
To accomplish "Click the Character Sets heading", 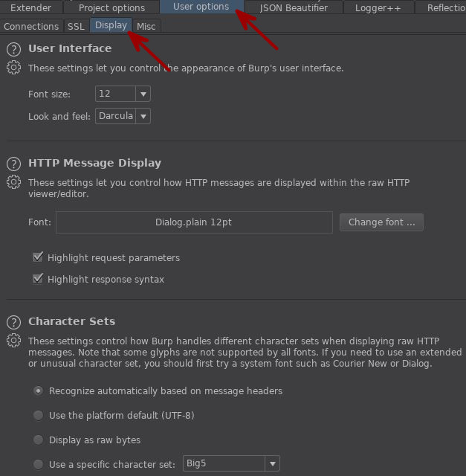I will 72,321.
